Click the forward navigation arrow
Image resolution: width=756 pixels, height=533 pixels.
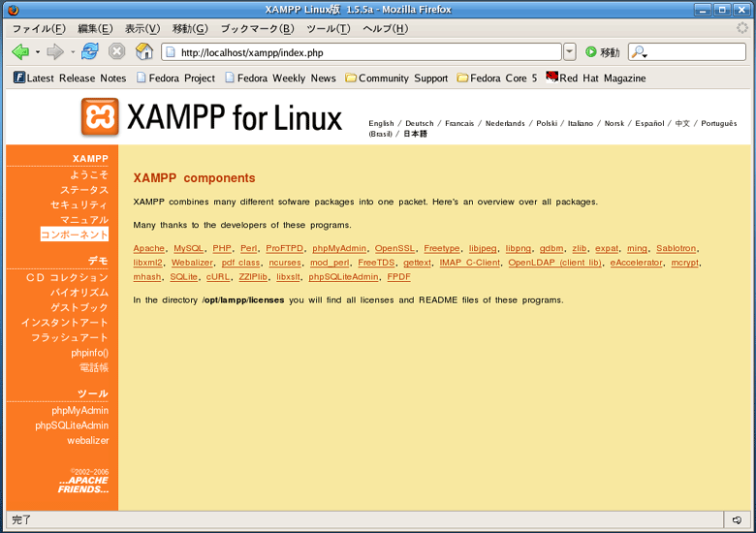coord(55,51)
